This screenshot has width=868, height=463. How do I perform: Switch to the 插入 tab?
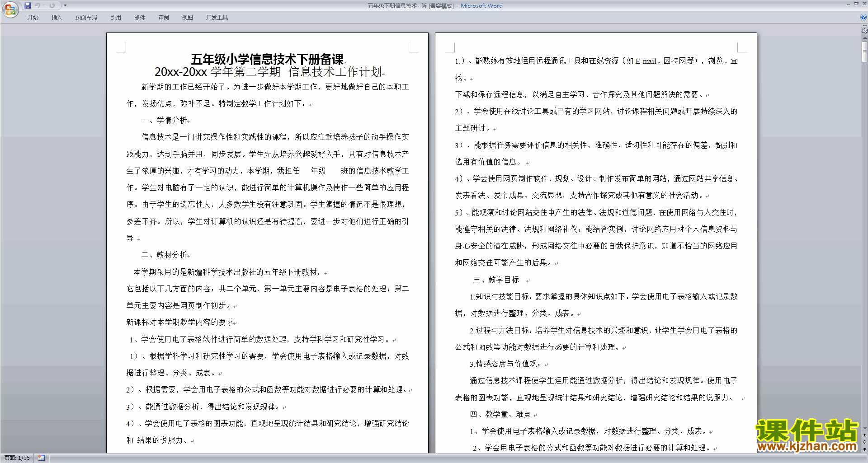tap(57, 17)
